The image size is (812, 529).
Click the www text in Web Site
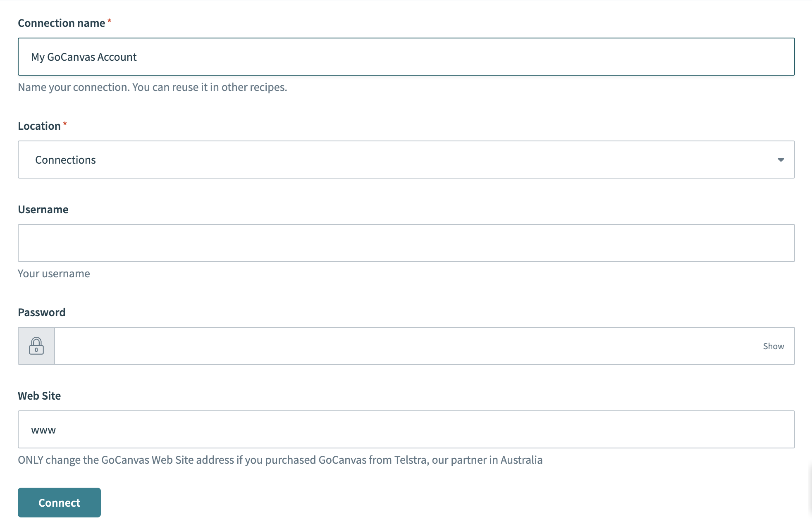[x=43, y=430]
